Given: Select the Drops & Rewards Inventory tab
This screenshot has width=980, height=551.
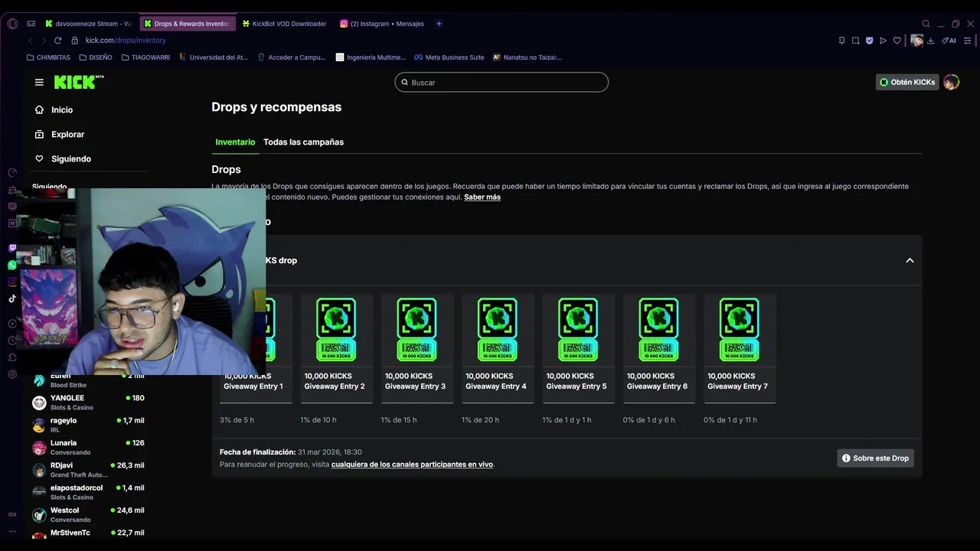Looking at the screenshot, I should coord(188,24).
